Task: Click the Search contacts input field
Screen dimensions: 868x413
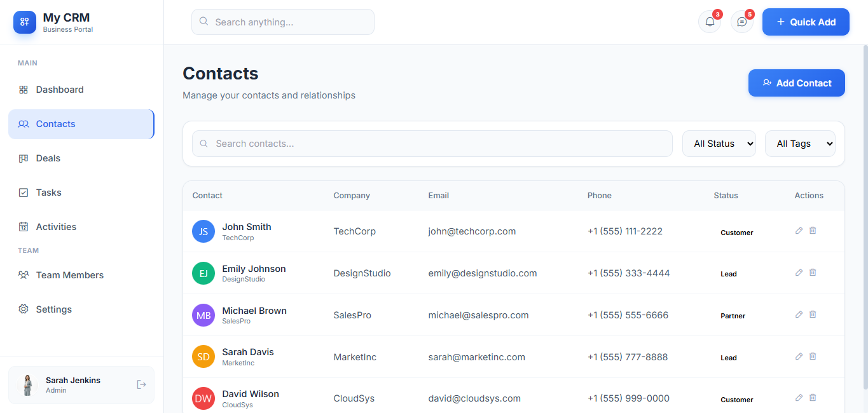Action: tap(432, 144)
